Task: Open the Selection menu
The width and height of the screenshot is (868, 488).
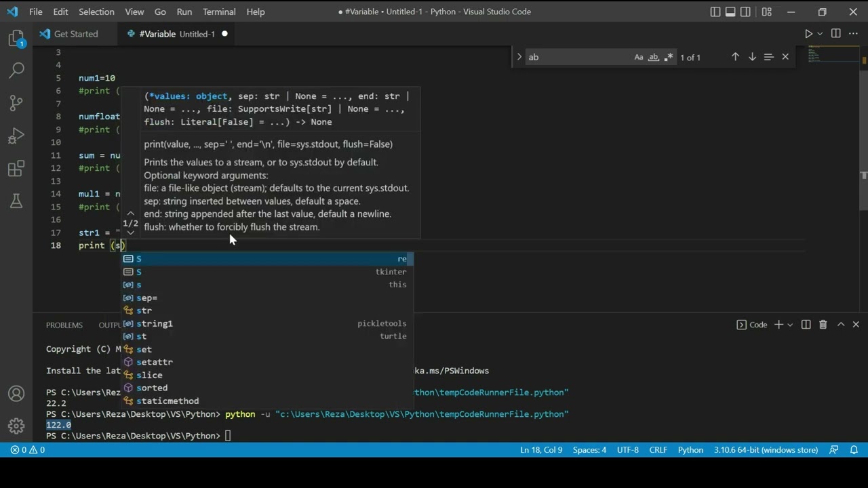Action: 96,12
